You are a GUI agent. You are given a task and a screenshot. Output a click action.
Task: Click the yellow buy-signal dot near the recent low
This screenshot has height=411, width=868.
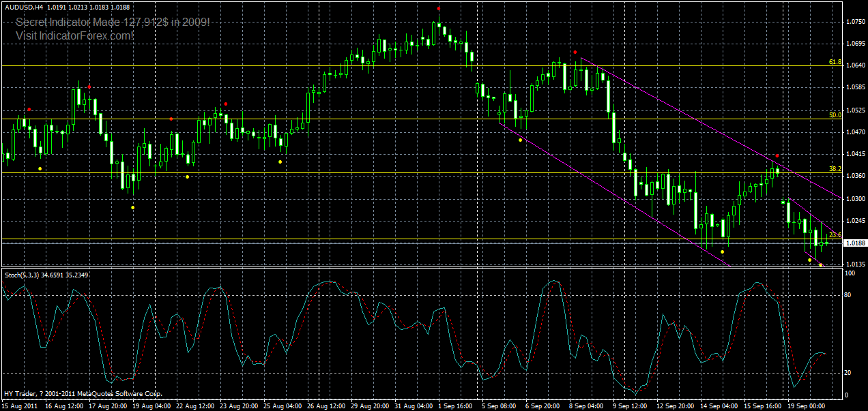coord(820,264)
